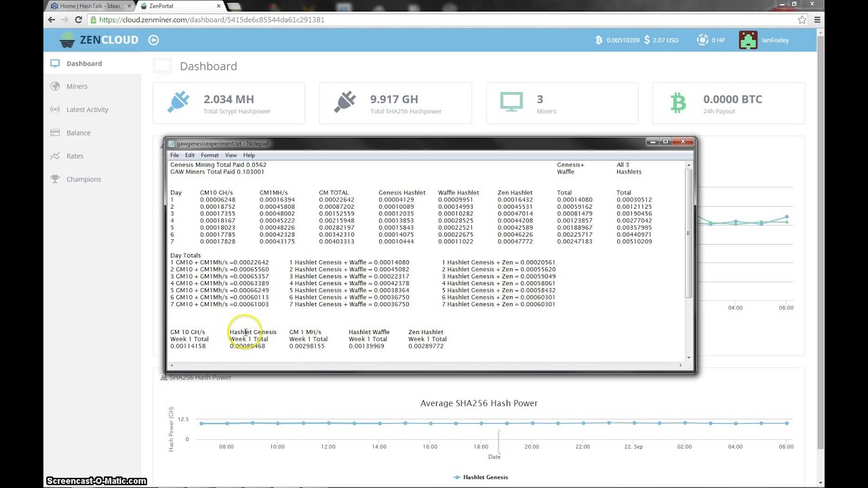Viewport: 868px width, 488px height.
Task: Click the Hashlet Genesis chart legend
Action: click(481, 477)
